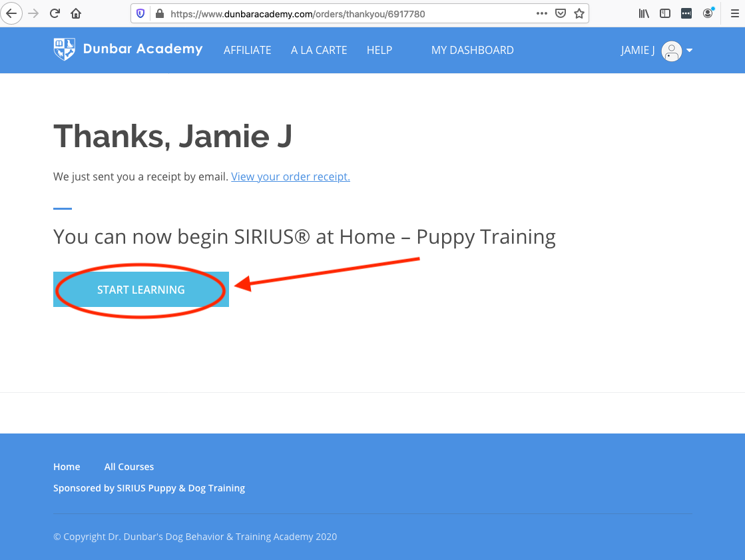This screenshot has width=745, height=560.
Task: Open the page actions three-dot menu
Action: coord(542,13)
